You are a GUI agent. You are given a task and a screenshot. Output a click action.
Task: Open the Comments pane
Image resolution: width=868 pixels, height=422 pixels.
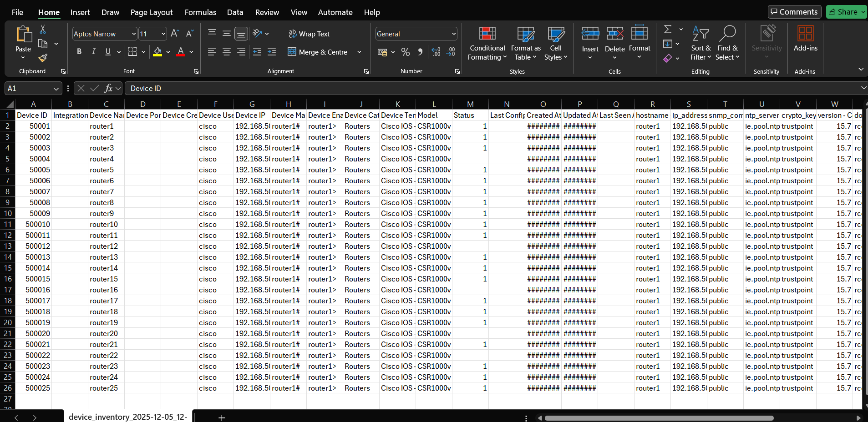794,12
